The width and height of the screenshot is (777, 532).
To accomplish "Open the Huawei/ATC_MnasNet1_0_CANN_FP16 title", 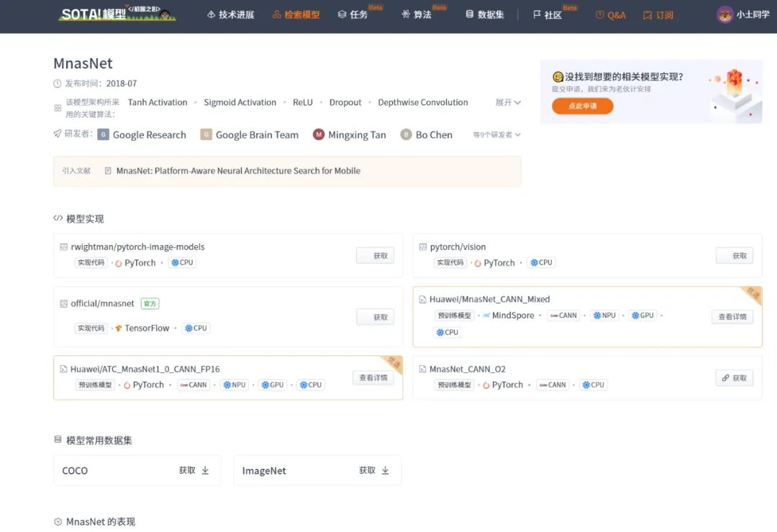I will coord(145,369).
